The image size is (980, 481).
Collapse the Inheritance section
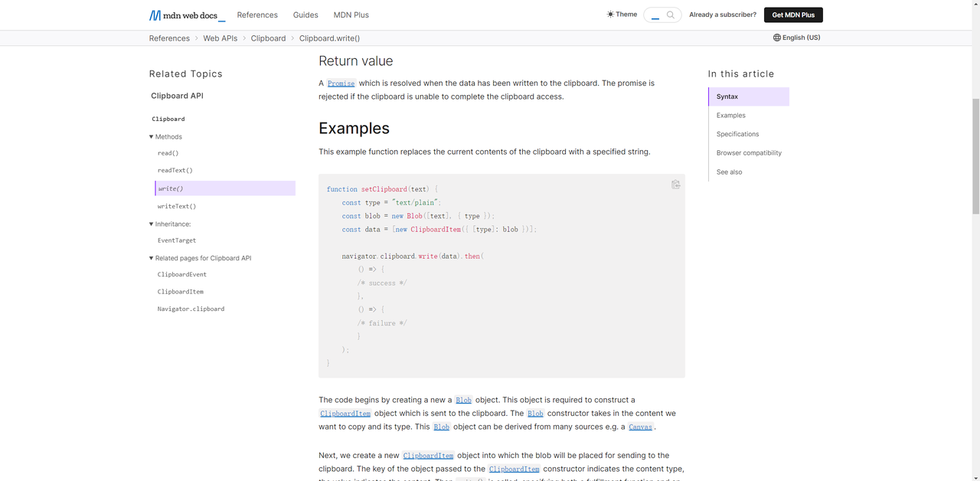[x=170, y=224]
